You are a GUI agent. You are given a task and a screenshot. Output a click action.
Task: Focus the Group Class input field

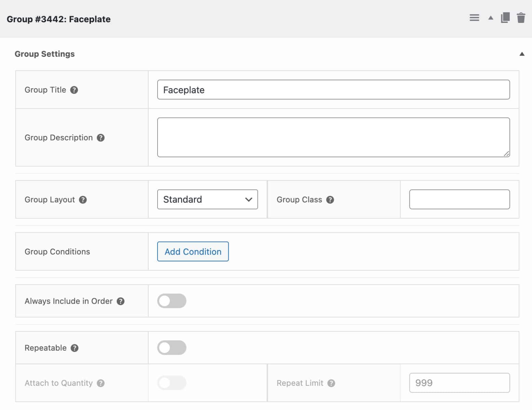click(459, 199)
